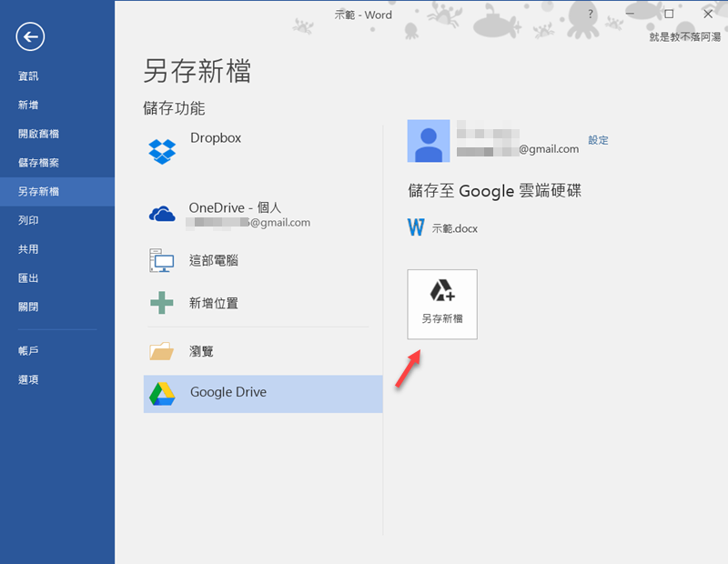
Task: Minimize the Word window
Action: pyautogui.click(x=630, y=14)
